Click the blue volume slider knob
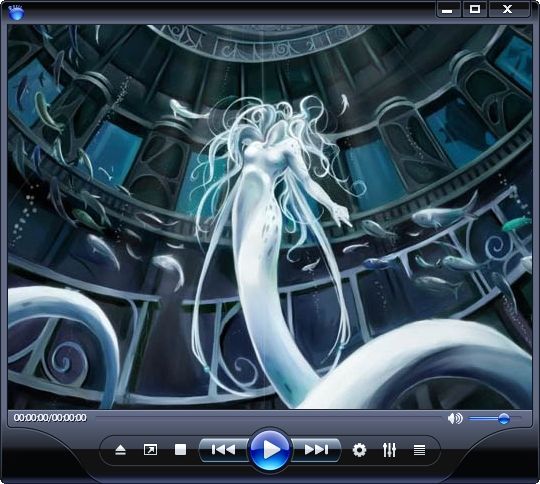This screenshot has height=484, width=540. 504,419
